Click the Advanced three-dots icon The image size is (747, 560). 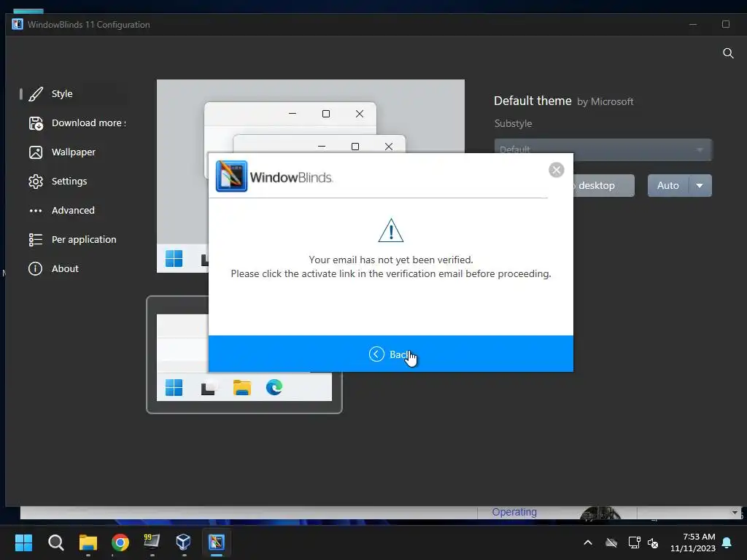[36, 211]
